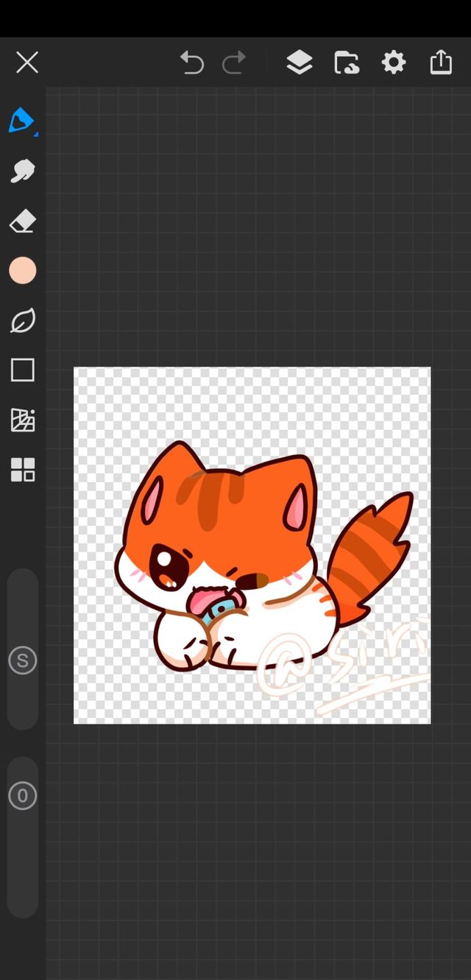Image resolution: width=471 pixels, height=980 pixels.
Task: Open the peach color swatch
Action: pyautogui.click(x=22, y=271)
